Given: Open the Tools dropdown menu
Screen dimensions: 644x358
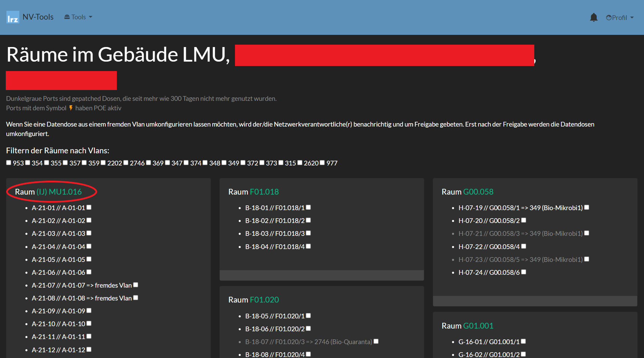Looking at the screenshot, I should click(x=78, y=17).
